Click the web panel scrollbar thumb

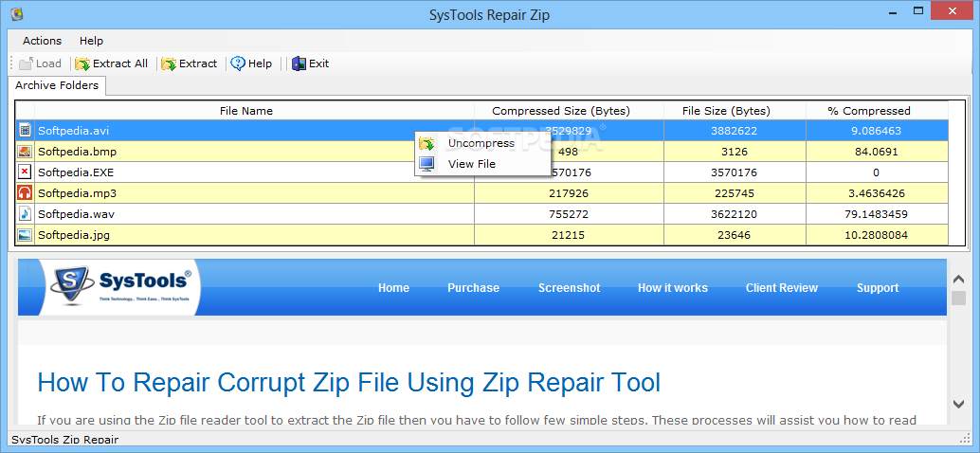[x=958, y=298]
